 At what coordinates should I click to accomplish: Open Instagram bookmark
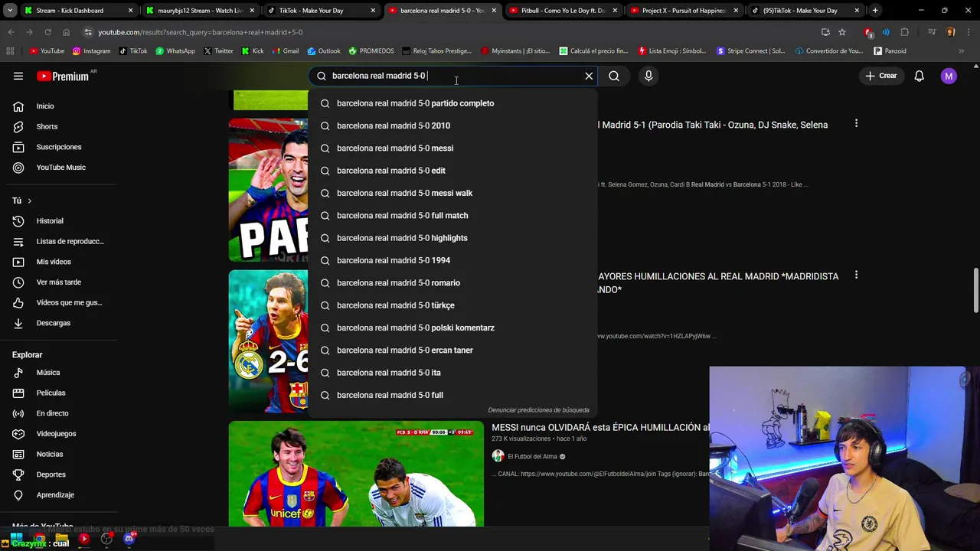(x=92, y=51)
